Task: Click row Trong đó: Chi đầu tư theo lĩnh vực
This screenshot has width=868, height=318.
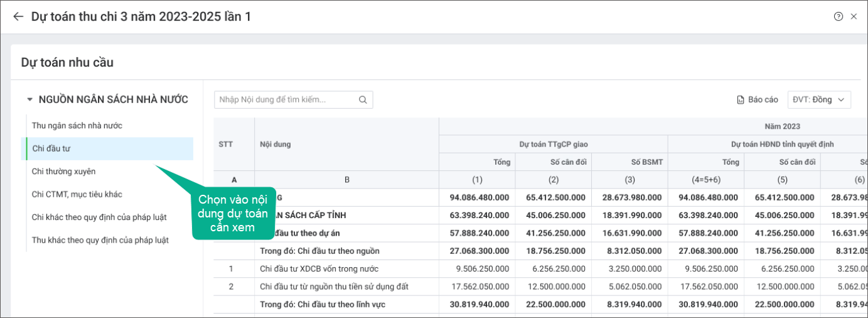Action: click(x=323, y=304)
